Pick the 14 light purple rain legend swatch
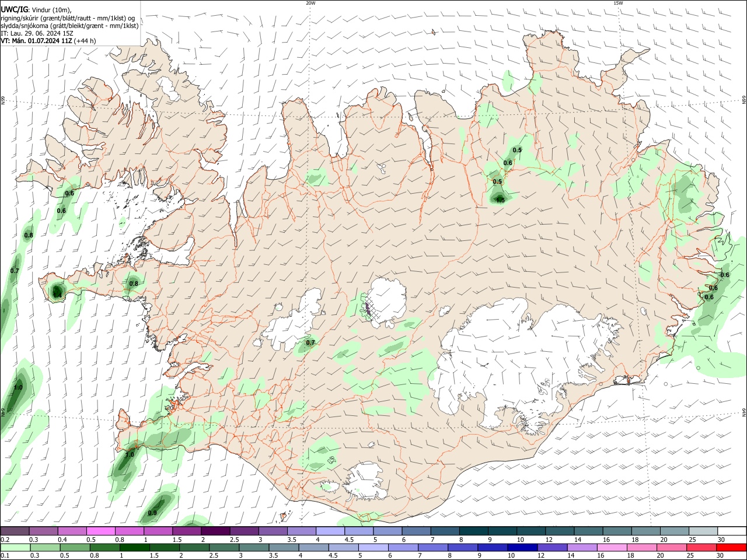The height and width of the screenshot is (560, 747). click(x=582, y=547)
